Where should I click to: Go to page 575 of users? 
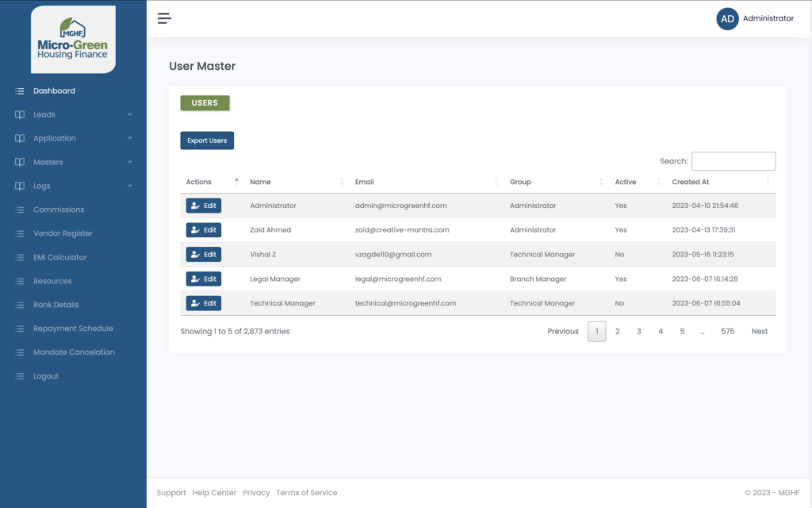click(x=727, y=331)
